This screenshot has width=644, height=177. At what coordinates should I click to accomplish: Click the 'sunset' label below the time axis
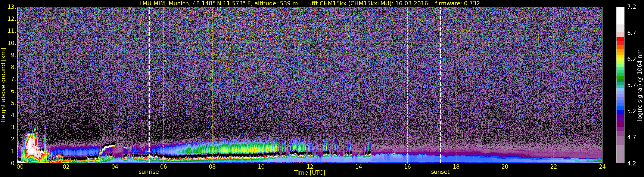click(x=440, y=172)
